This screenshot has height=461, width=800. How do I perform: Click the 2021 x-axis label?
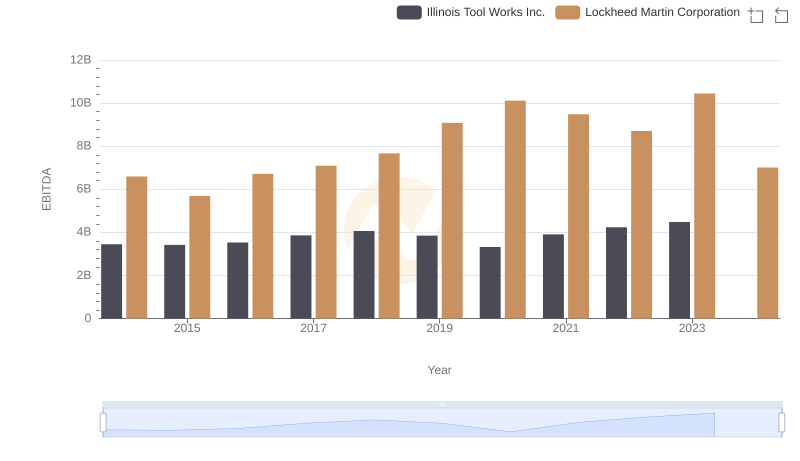pyautogui.click(x=566, y=328)
